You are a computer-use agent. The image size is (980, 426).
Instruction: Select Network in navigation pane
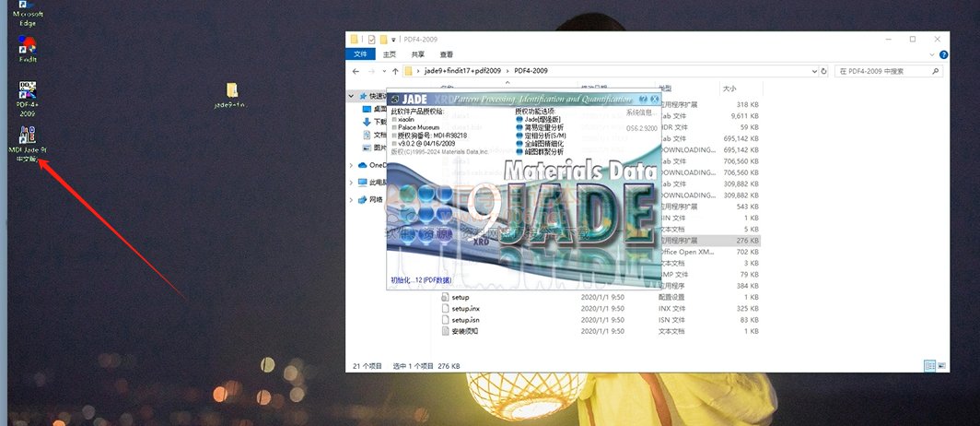click(x=370, y=199)
